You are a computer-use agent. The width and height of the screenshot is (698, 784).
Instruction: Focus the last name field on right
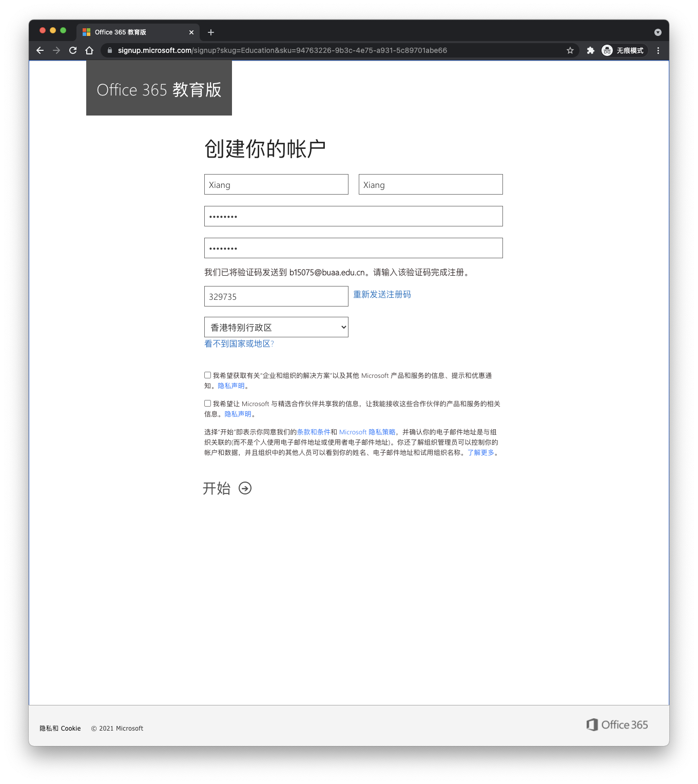pos(431,184)
